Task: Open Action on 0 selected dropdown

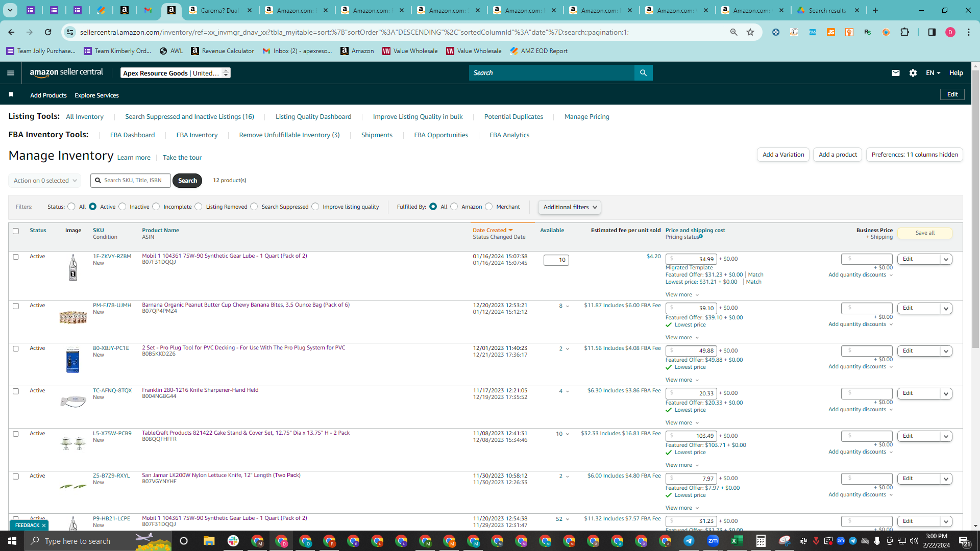Action: [x=45, y=181]
